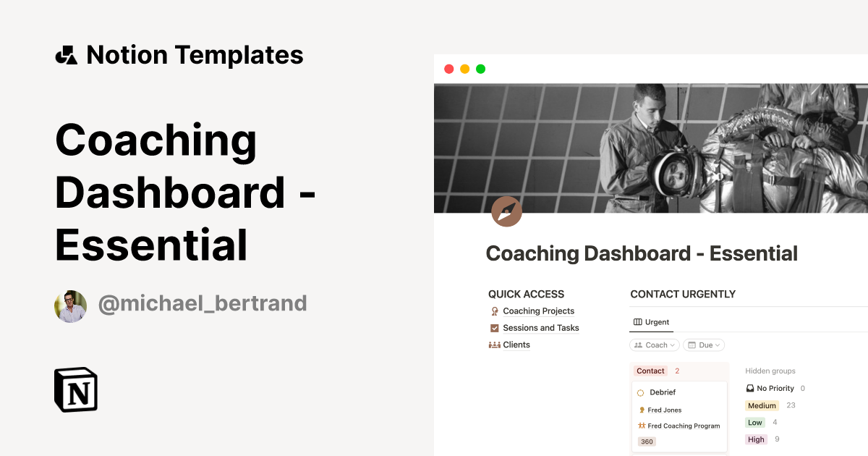Open the @michael_bertrand profile link
The width and height of the screenshot is (868, 456).
click(203, 303)
